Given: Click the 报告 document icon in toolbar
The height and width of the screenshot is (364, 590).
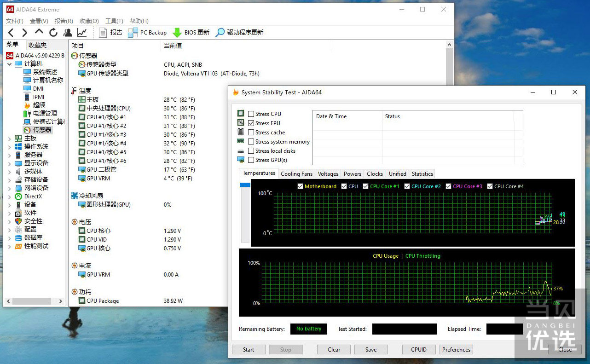Looking at the screenshot, I should coord(103,33).
